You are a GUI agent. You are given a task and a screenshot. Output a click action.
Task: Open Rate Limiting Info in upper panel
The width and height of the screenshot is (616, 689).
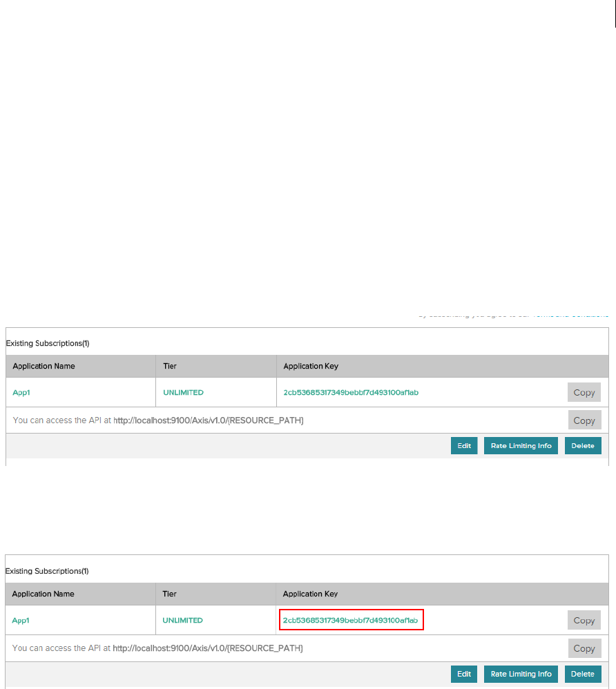point(521,445)
